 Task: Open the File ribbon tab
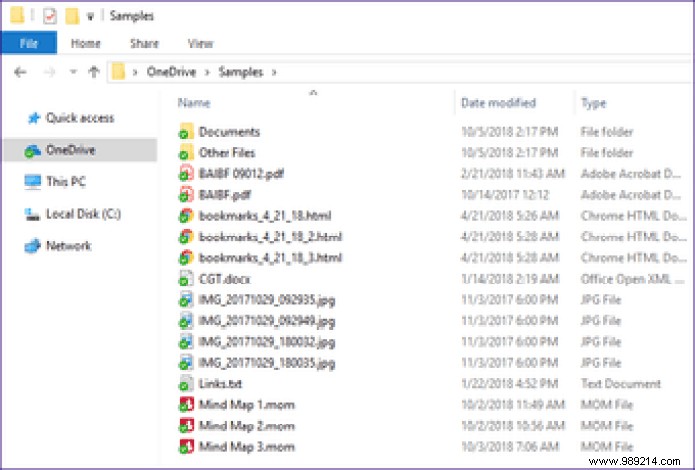(x=29, y=43)
